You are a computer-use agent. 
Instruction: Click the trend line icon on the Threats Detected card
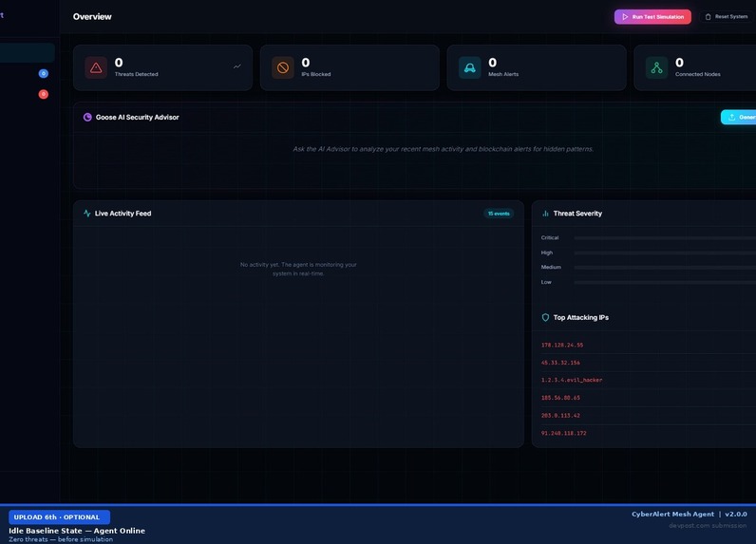point(237,66)
